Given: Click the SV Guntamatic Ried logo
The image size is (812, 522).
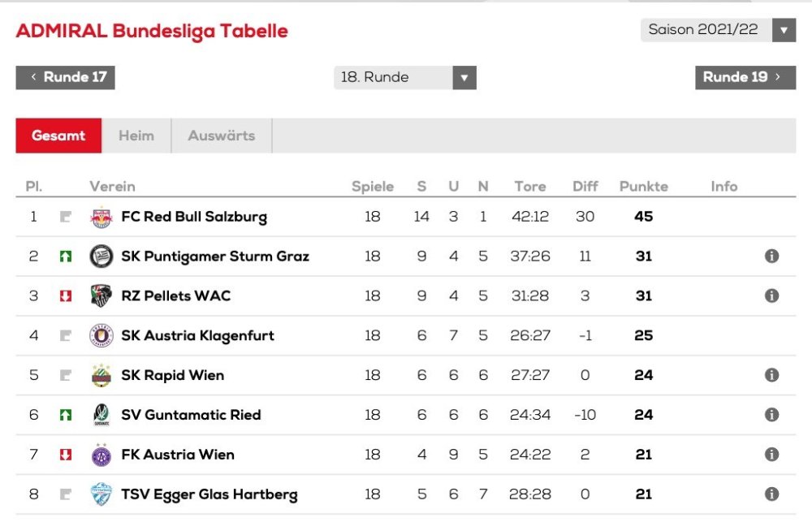Looking at the screenshot, I should [x=101, y=415].
